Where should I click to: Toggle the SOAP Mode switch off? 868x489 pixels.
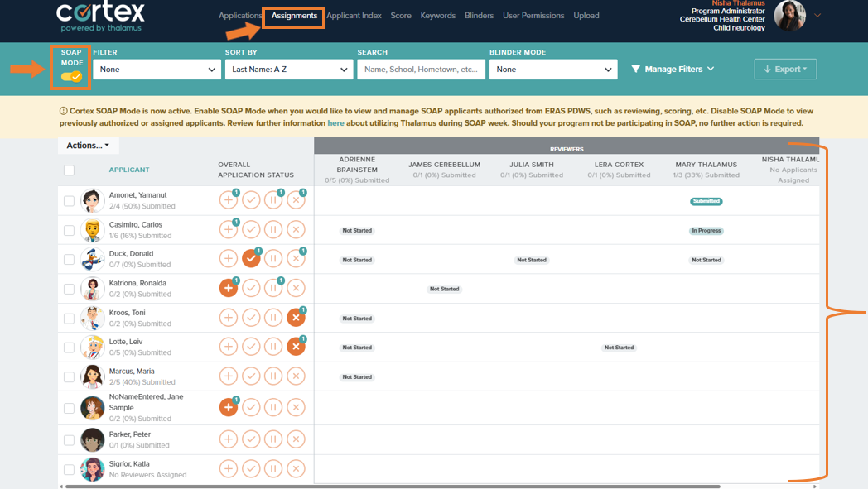click(x=71, y=77)
